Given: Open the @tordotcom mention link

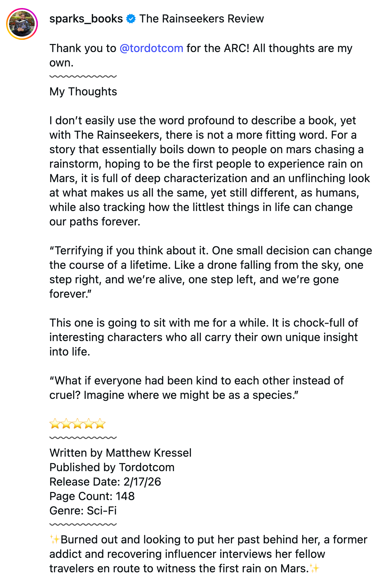Looking at the screenshot, I should point(151,48).
